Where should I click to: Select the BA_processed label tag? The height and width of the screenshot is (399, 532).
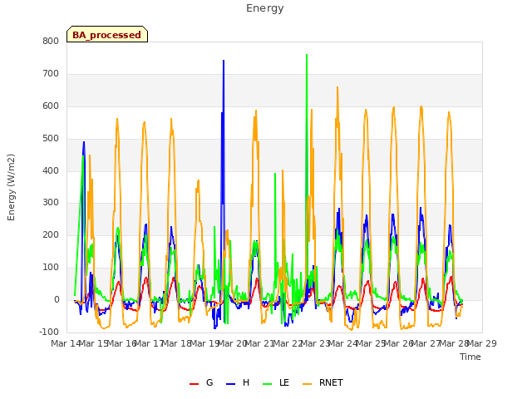pyautogui.click(x=107, y=34)
